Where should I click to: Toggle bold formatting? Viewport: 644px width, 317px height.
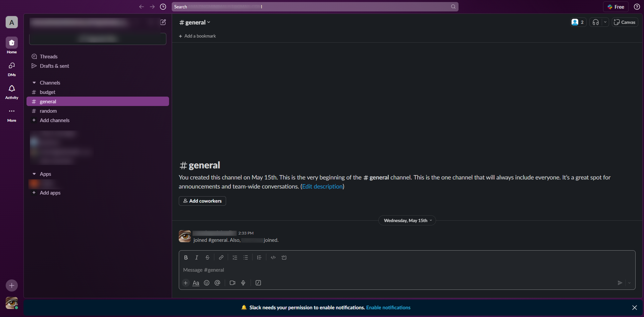click(186, 258)
